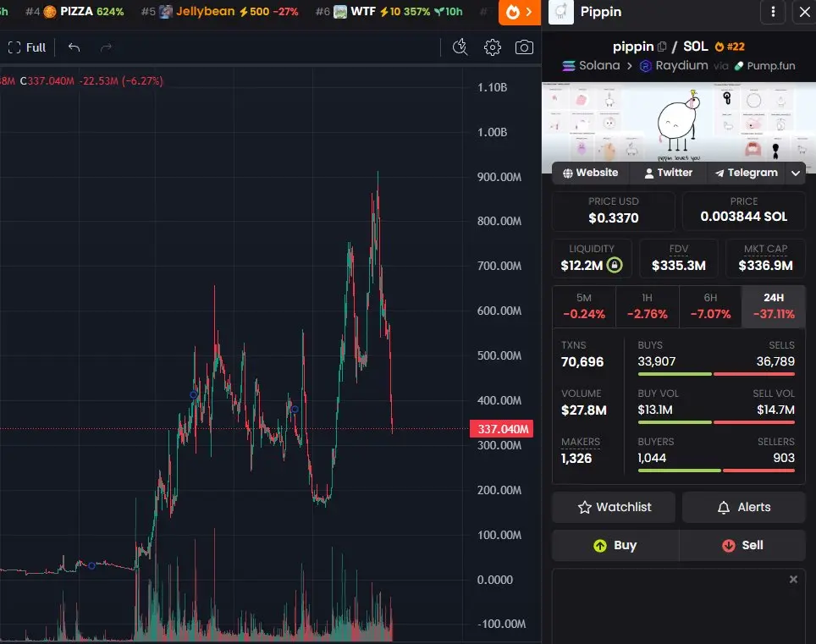Select the 6H timeframe tab
This screenshot has width=816, height=644.
click(x=710, y=306)
